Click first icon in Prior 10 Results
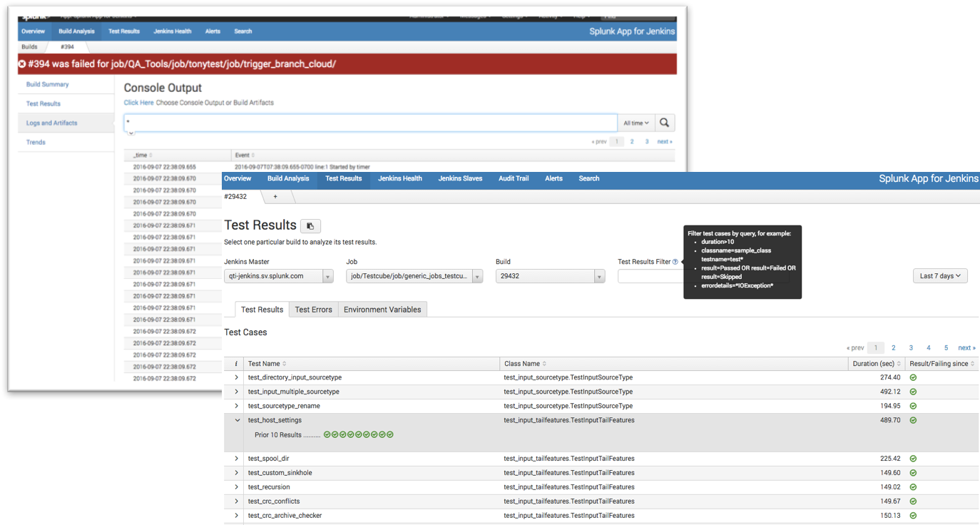The width and height of the screenshot is (980, 525). pos(327,434)
